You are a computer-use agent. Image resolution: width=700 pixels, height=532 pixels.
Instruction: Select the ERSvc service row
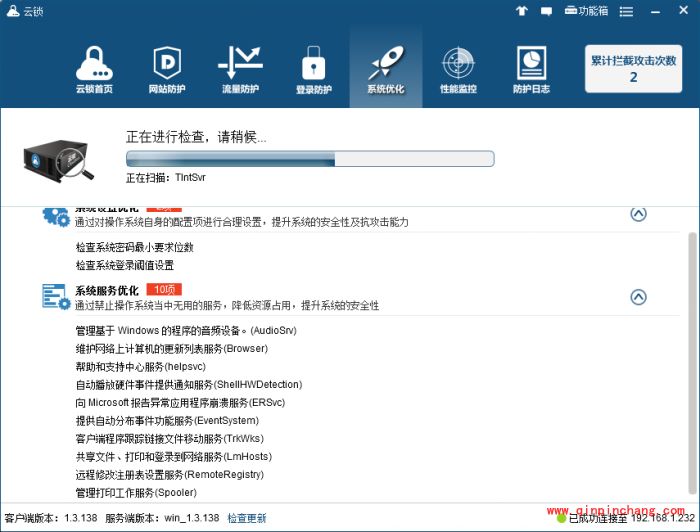point(180,403)
